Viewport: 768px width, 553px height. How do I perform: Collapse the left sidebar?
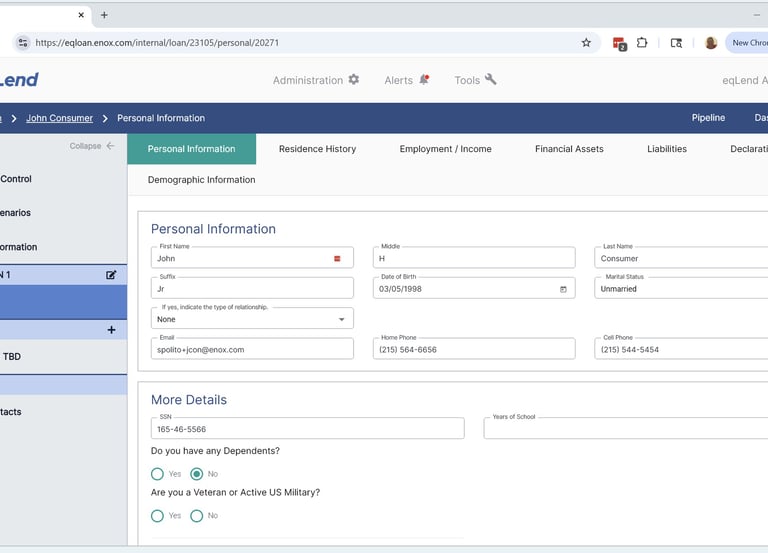[92, 146]
